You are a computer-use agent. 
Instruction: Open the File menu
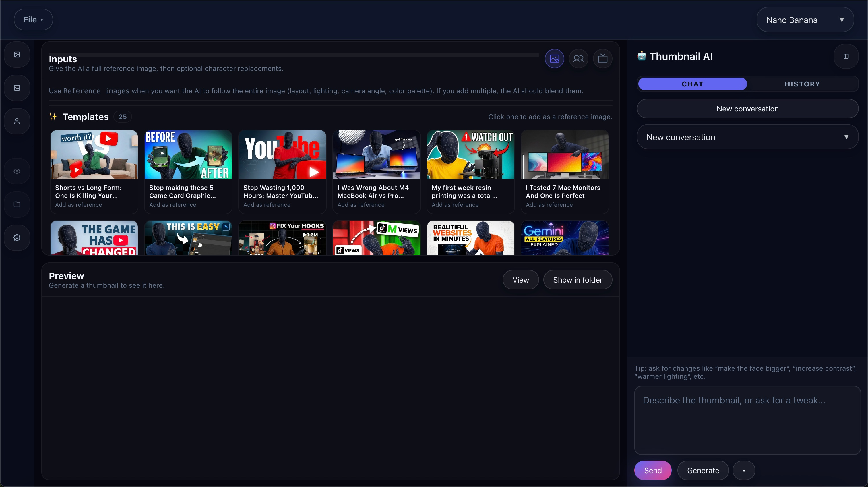pyautogui.click(x=33, y=19)
